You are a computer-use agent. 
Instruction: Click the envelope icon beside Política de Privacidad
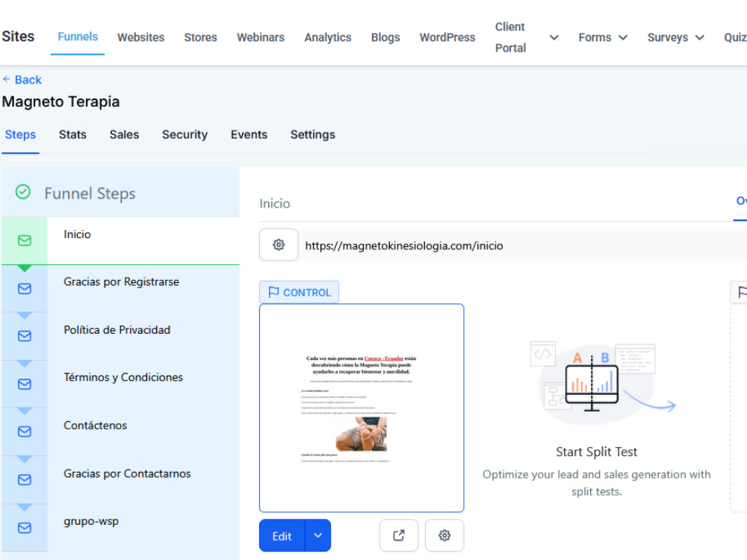(x=25, y=336)
